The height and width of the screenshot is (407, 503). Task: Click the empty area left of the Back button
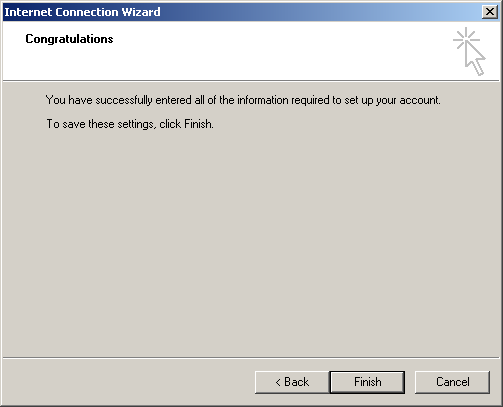point(128,382)
